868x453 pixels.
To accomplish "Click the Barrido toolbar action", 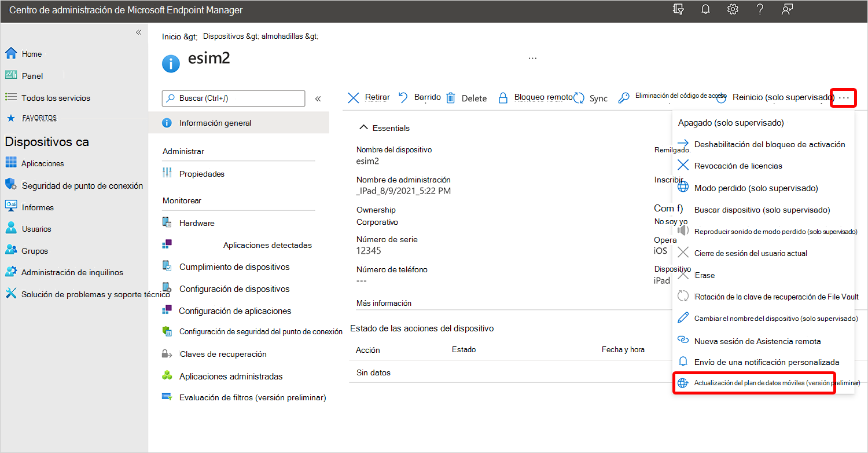I will [420, 98].
